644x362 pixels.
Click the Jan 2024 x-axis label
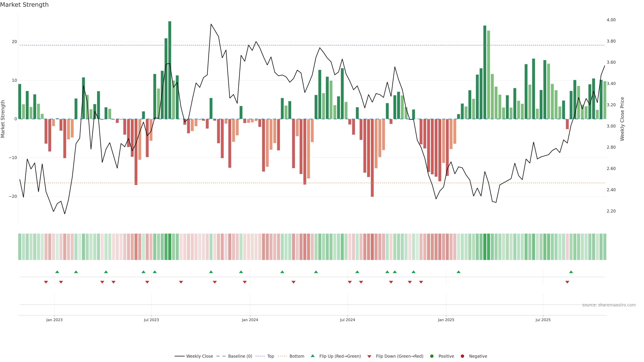point(250,320)
